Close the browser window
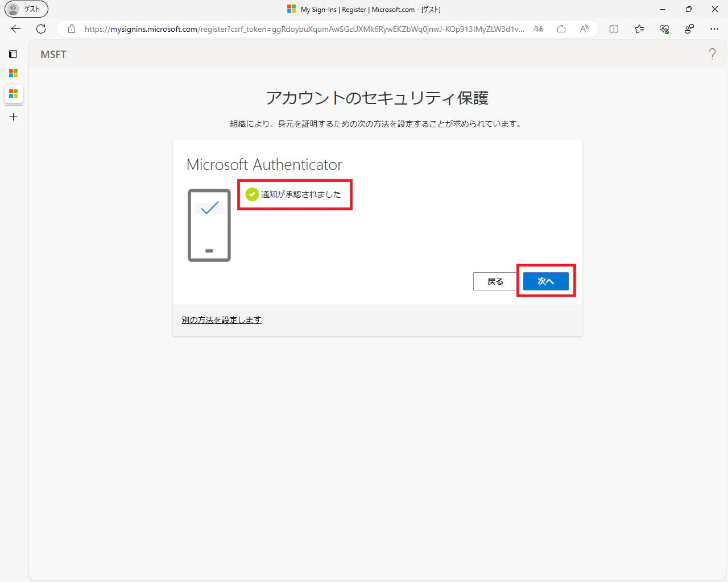Viewport: 728px width, 582px height. 715,9
